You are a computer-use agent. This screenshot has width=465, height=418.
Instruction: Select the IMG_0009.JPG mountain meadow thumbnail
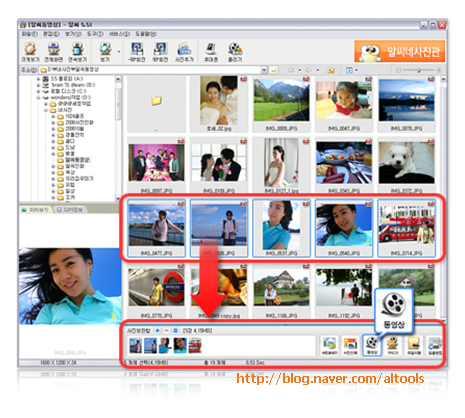point(282,104)
